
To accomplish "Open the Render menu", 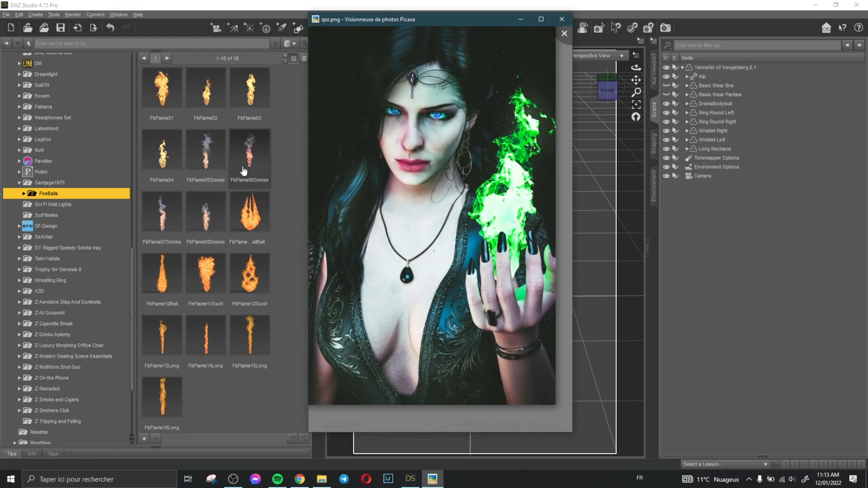I will pyautogui.click(x=73, y=14).
